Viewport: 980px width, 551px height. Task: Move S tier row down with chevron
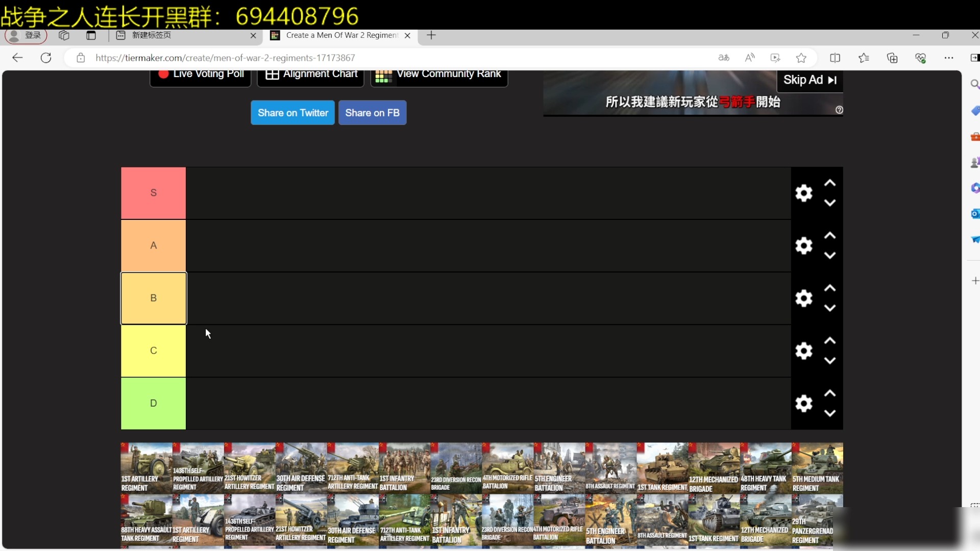830,203
